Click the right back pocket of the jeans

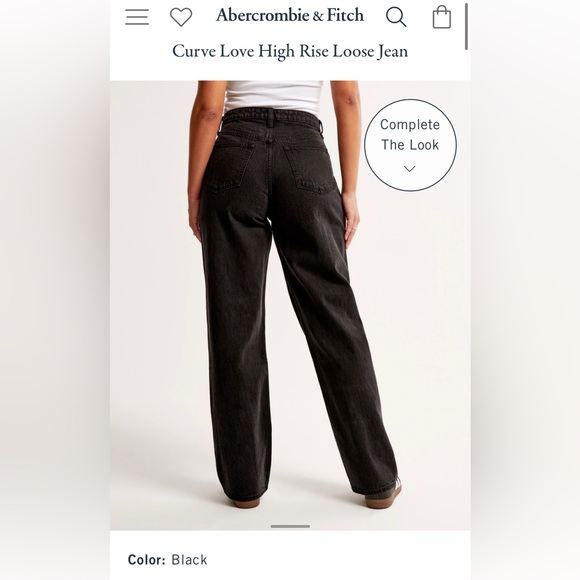[x=310, y=168]
